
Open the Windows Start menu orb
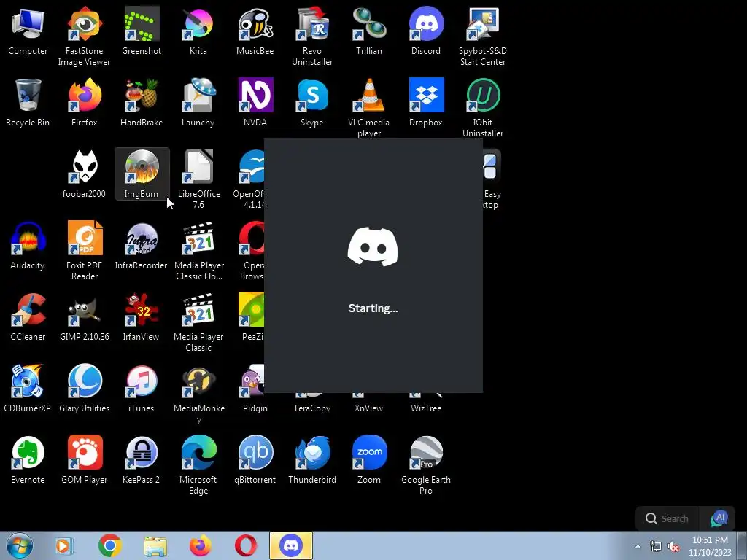coord(20,545)
